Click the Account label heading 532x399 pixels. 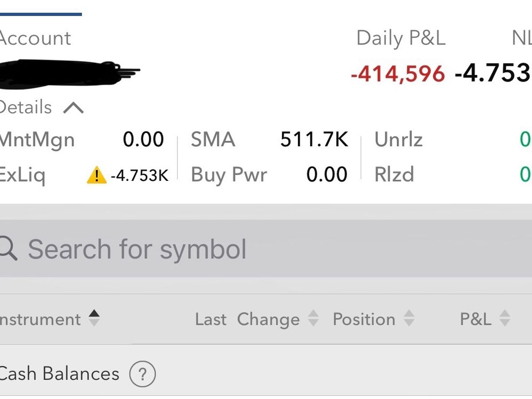pos(35,38)
